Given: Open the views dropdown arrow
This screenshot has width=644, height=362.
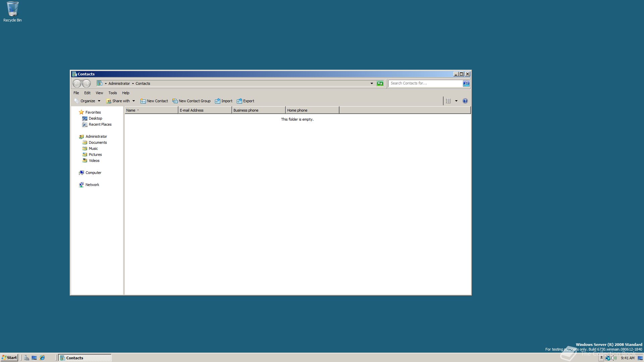Looking at the screenshot, I should pos(456,101).
